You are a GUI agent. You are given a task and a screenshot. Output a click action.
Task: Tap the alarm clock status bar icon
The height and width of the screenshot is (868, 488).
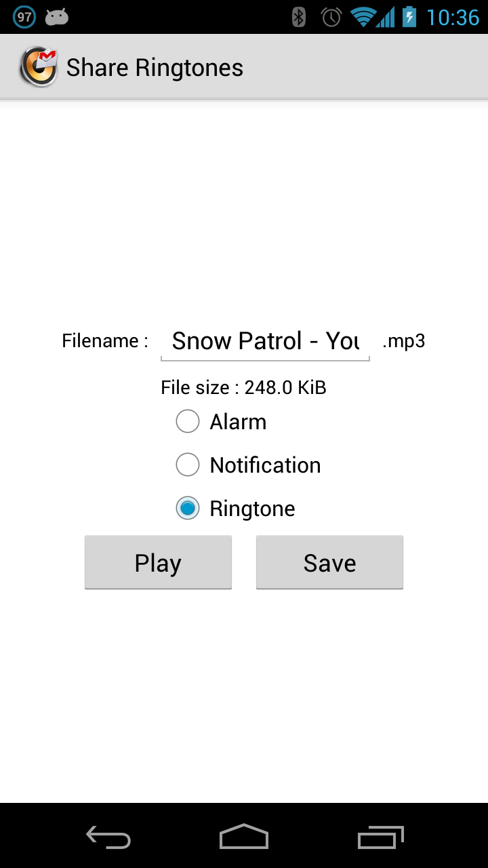331,17
